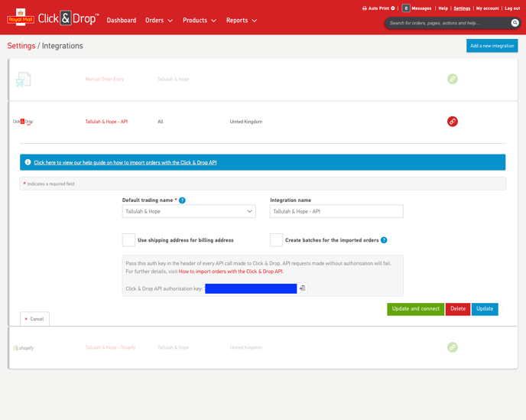
Task: Click the search magnifier icon
Action: click(x=515, y=23)
